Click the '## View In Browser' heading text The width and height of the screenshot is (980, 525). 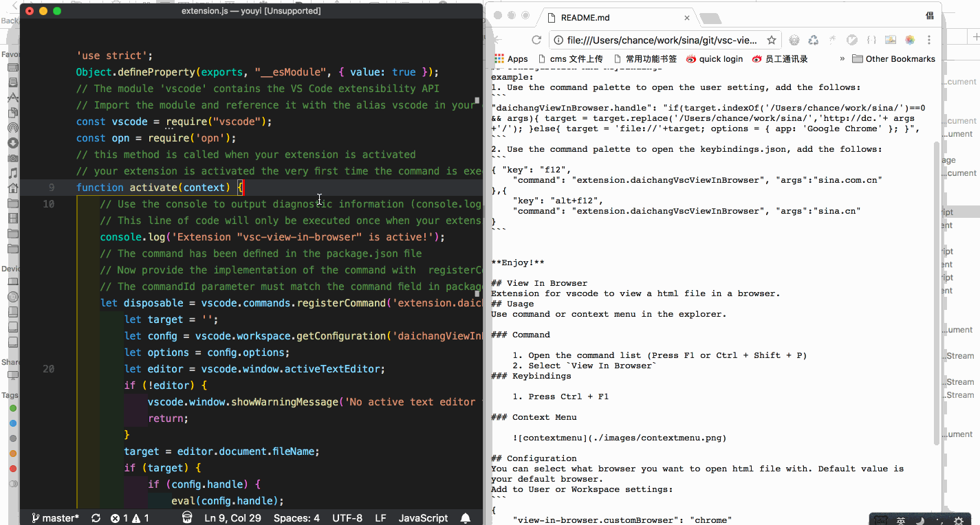point(539,283)
